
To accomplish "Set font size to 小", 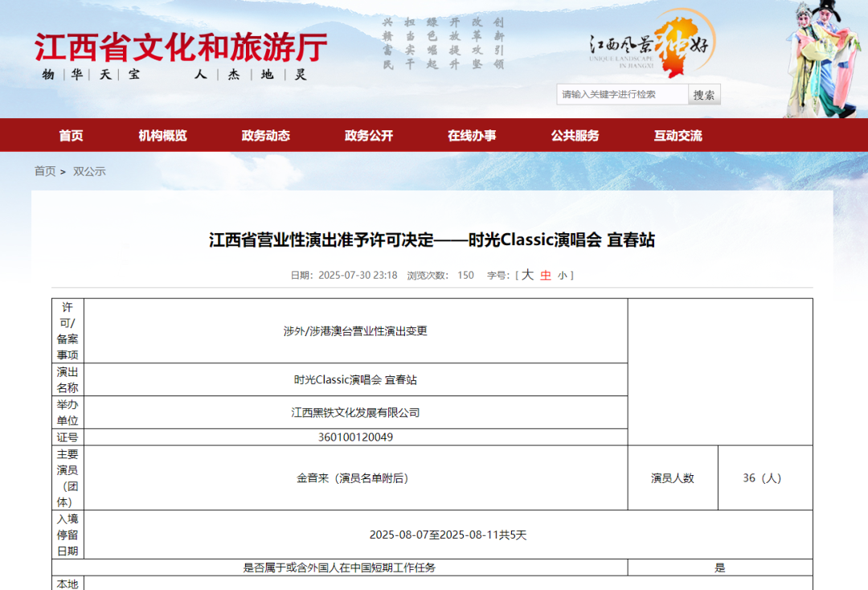I will tap(563, 276).
